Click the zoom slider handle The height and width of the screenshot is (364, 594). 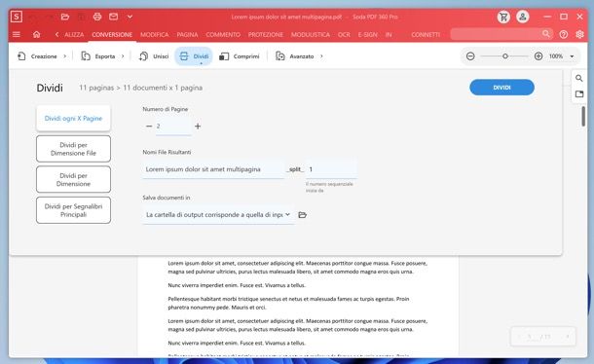[505, 56]
